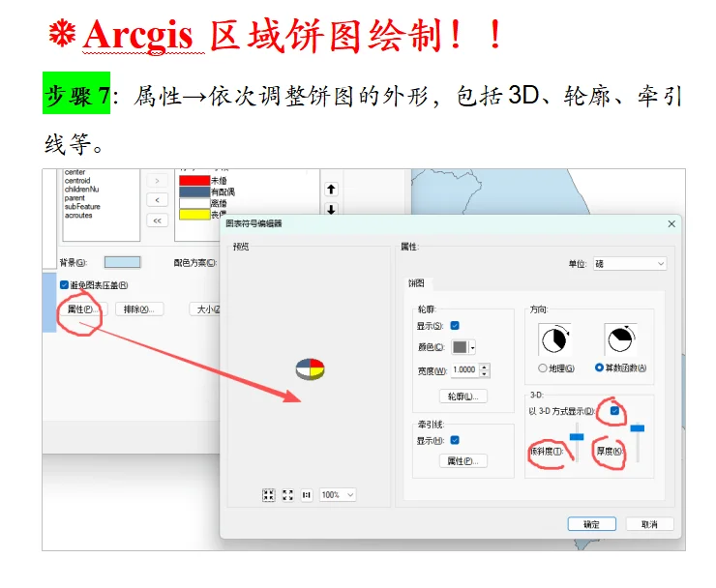Toggle outline 显示(S) checkbox
The image size is (716, 588).
pos(455,326)
